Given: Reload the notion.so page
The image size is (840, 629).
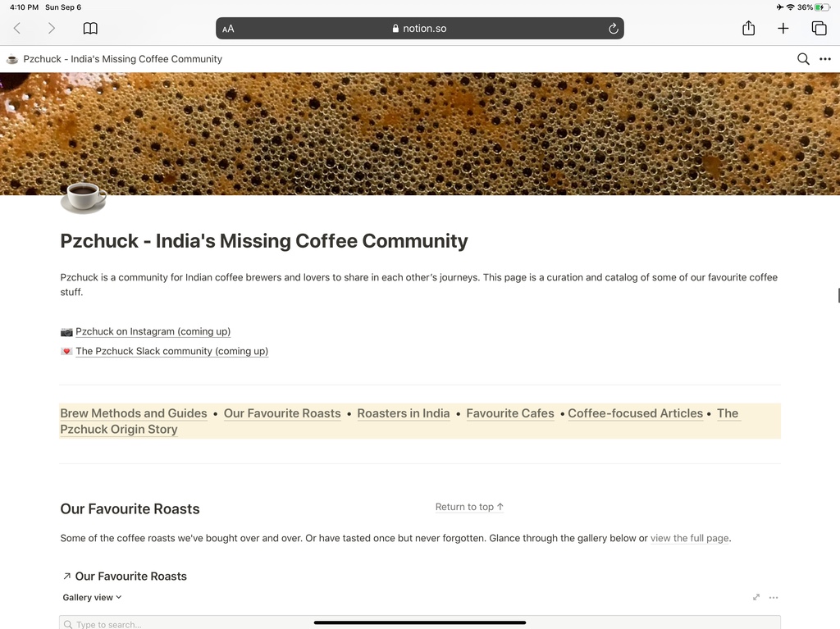Looking at the screenshot, I should coord(614,29).
